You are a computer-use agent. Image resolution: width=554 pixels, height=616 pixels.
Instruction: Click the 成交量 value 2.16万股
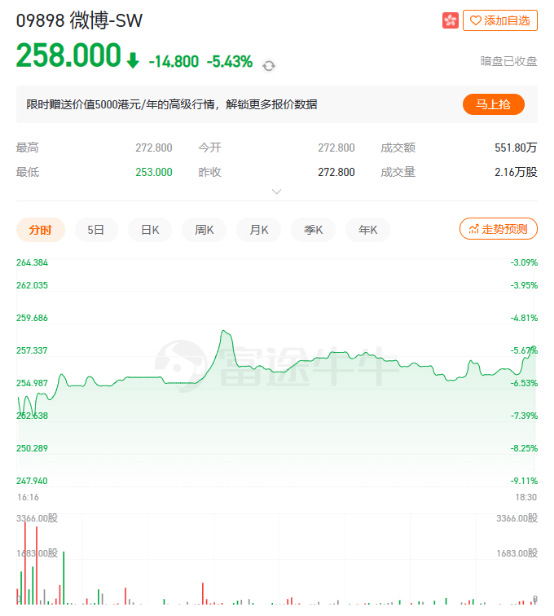coord(515,172)
